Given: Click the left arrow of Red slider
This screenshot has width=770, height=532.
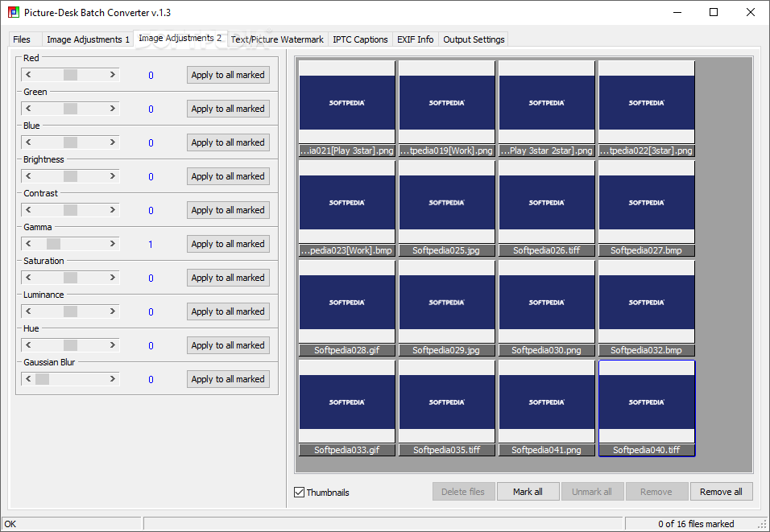Looking at the screenshot, I should pos(28,75).
